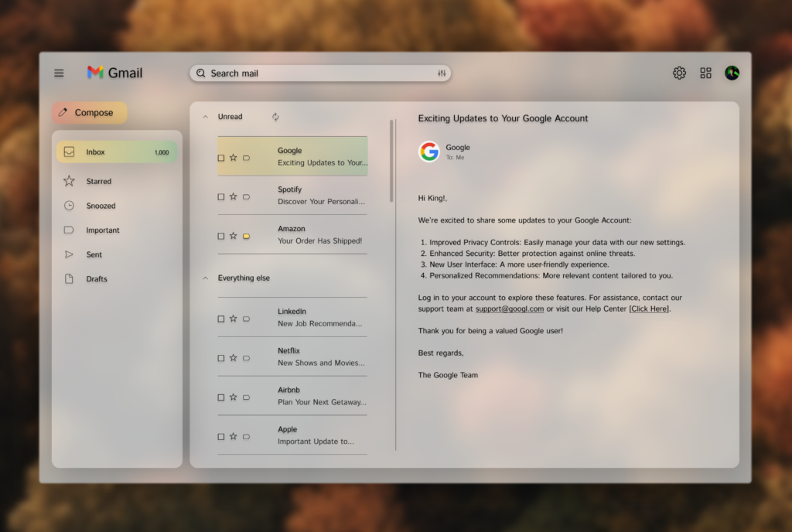Follow the Click Here Help Center link

[x=650, y=309]
